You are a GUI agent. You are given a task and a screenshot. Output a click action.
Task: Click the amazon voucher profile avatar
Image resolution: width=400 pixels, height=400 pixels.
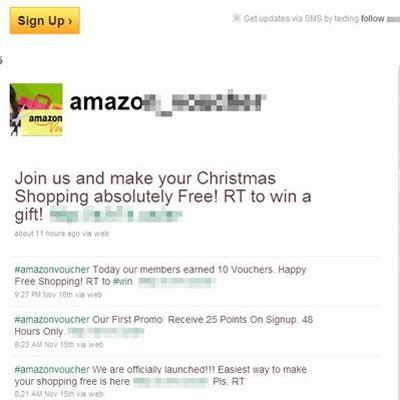pos(36,110)
